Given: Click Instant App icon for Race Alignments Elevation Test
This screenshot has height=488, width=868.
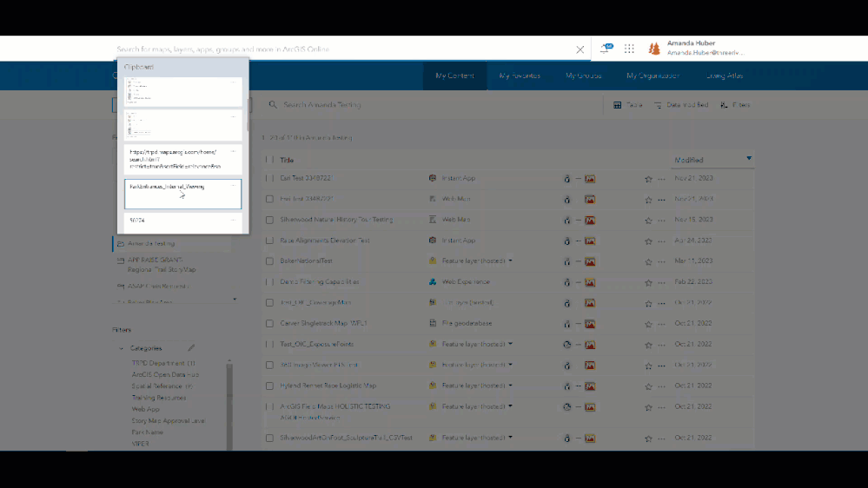Looking at the screenshot, I should coord(433,241).
